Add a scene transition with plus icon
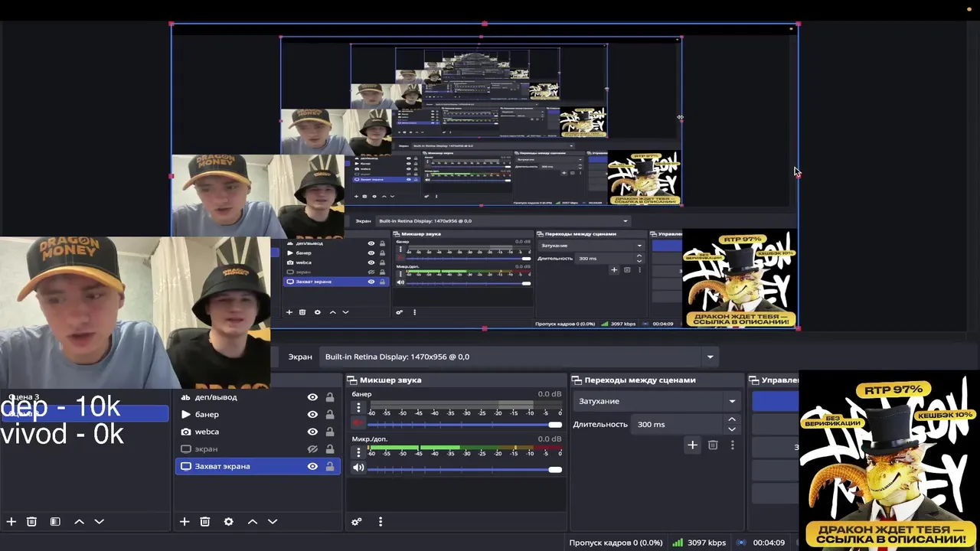The image size is (980, 551). [692, 445]
